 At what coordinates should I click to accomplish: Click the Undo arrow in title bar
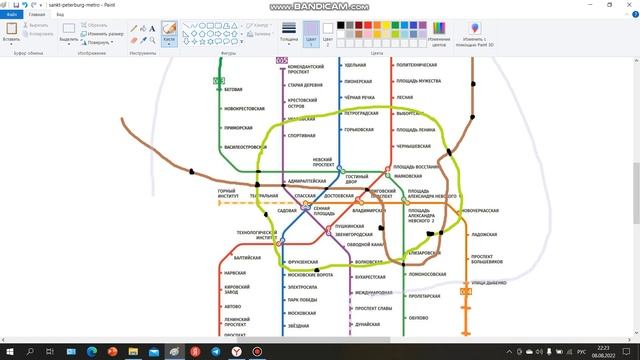pyautogui.click(x=25, y=5)
